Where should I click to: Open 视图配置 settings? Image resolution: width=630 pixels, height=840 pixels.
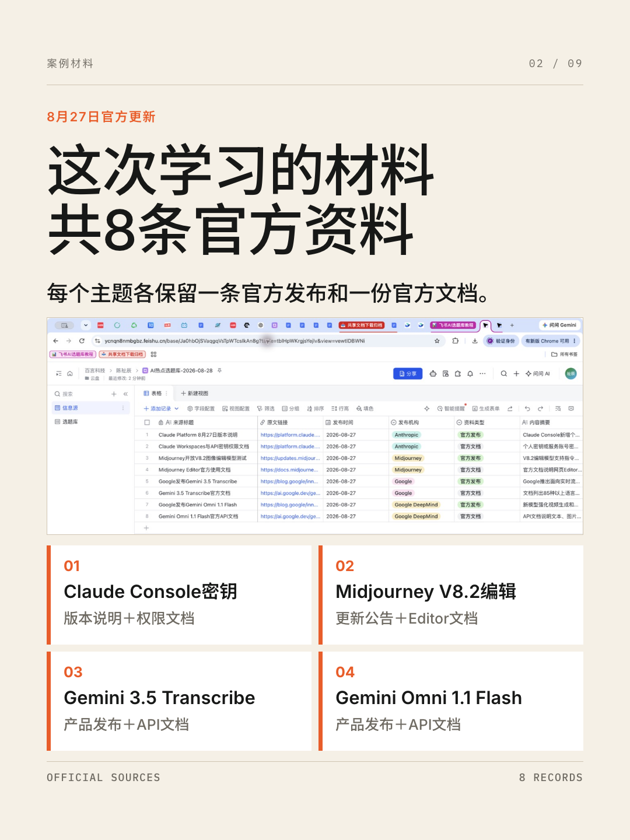[x=236, y=408]
